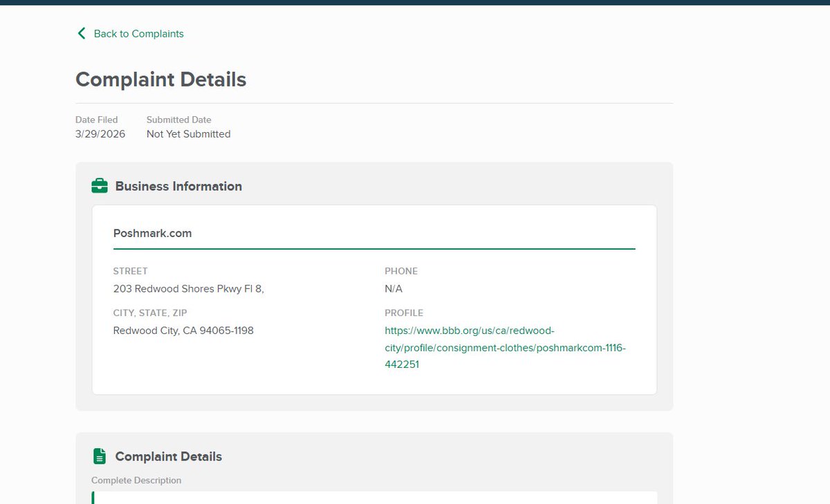Click the Not Yet Submitted status
The image size is (830, 504).
tap(189, 134)
